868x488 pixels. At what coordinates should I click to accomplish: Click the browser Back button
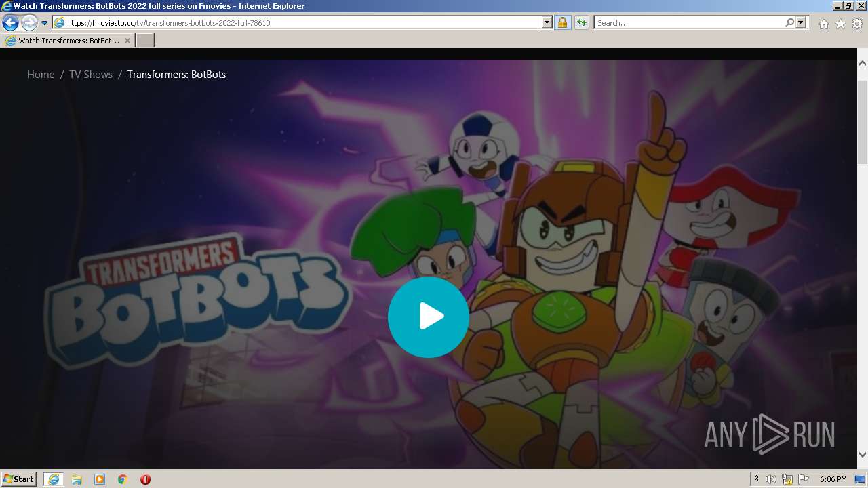point(10,22)
